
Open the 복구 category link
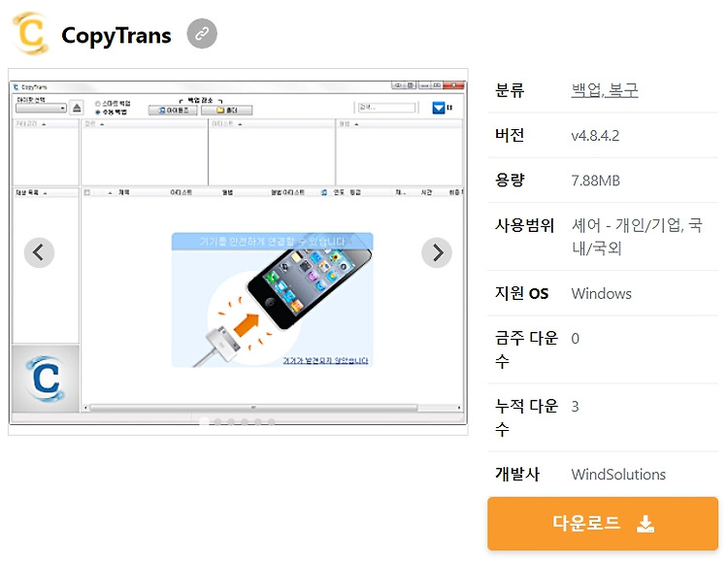622,89
